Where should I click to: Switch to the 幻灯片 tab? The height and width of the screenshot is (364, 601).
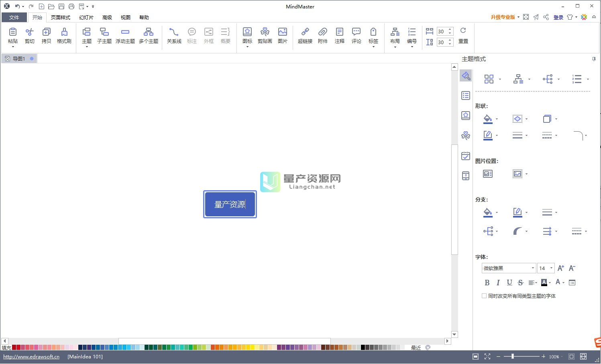[86, 17]
